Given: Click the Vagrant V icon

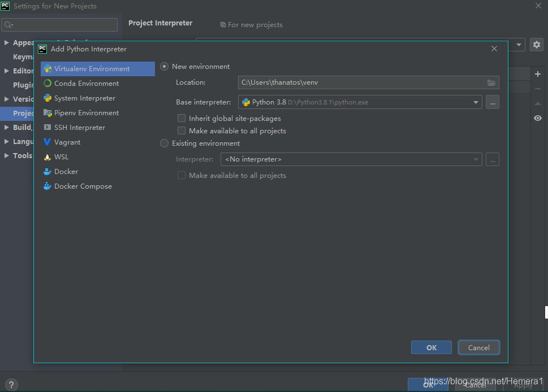Looking at the screenshot, I should point(47,142).
